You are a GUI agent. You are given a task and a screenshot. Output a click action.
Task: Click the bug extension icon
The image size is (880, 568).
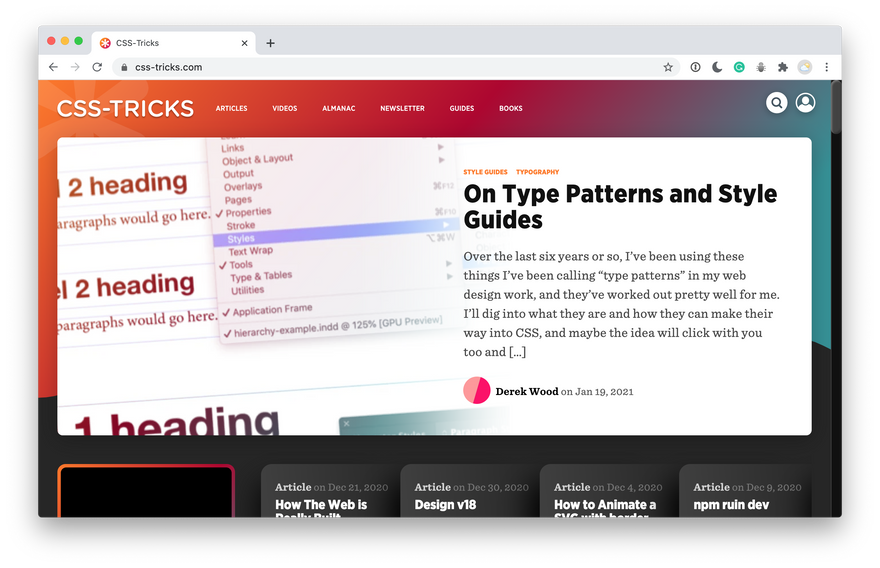(x=761, y=67)
